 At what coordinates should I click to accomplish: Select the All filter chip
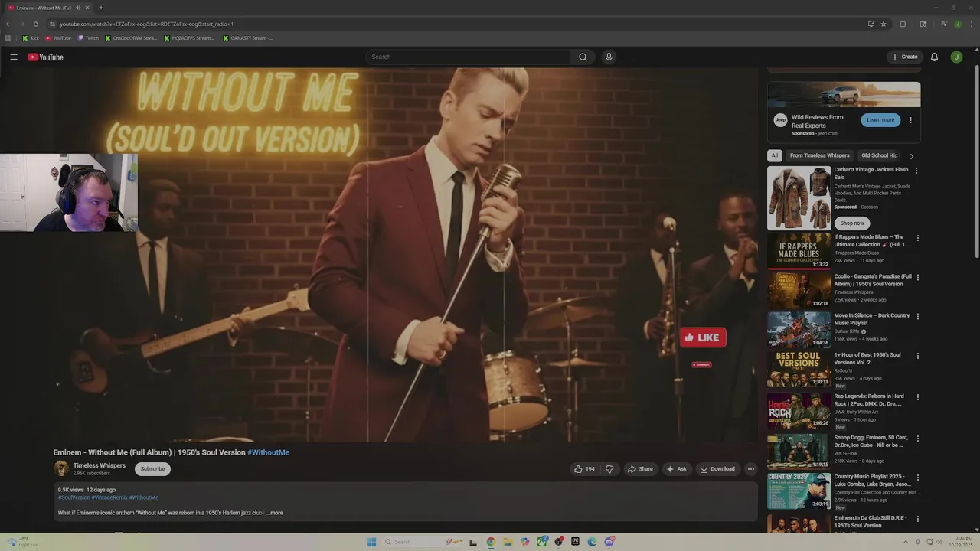tap(774, 155)
